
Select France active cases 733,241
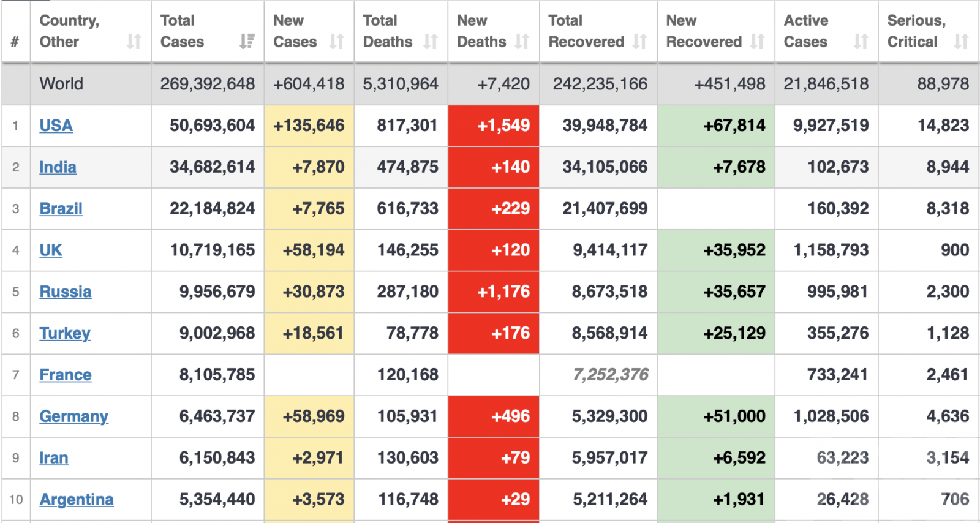click(838, 375)
